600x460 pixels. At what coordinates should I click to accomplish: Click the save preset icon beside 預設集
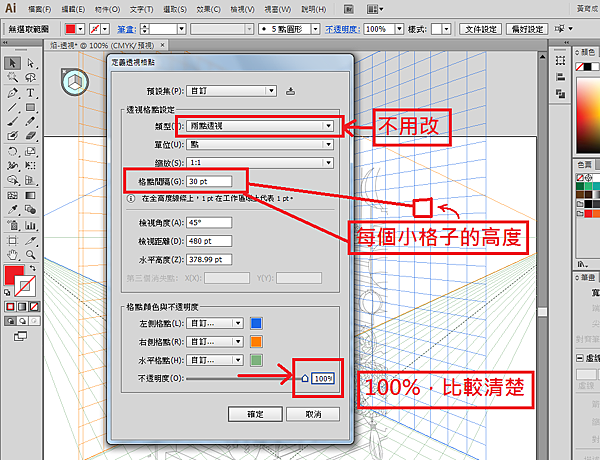(x=290, y=91)
